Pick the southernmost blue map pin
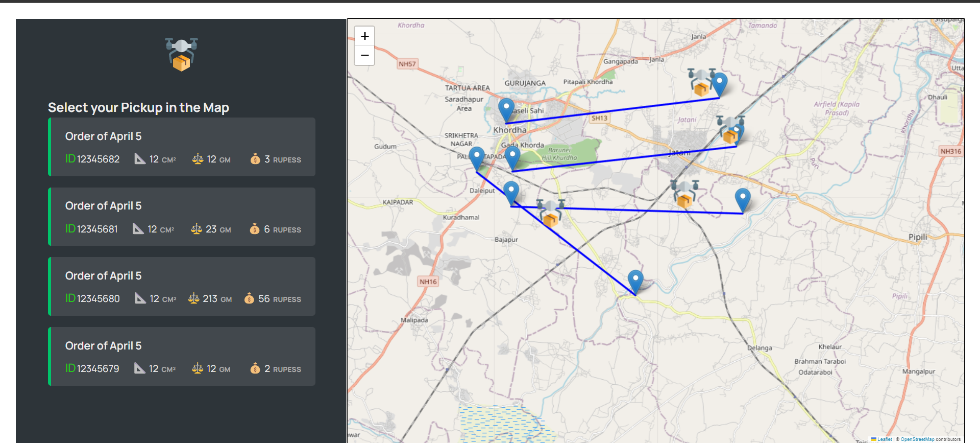 [x=635, y=283]
